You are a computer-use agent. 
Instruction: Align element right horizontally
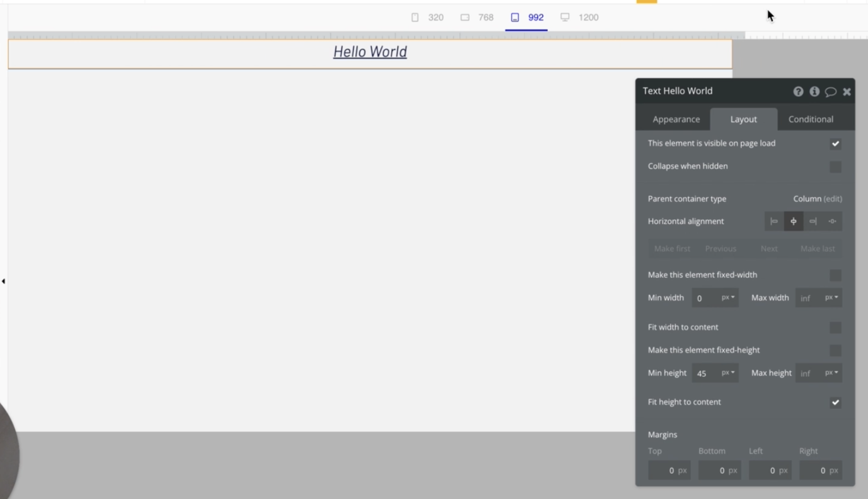[813, 222]
